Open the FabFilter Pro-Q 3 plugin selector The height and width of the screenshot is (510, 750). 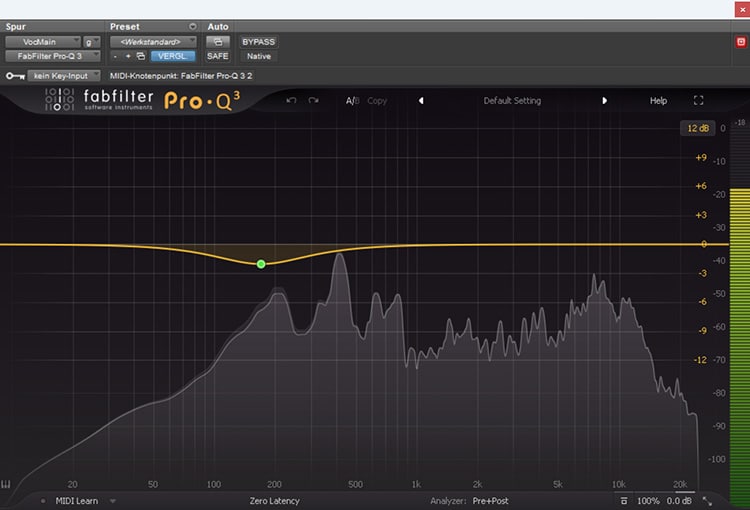coord(53,56)
